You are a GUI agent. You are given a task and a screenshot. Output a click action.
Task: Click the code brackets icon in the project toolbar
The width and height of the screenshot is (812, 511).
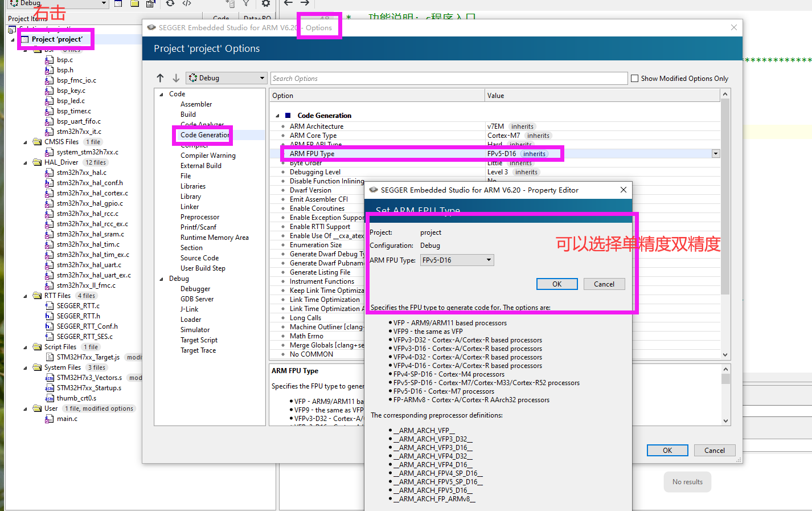(187, 3)
